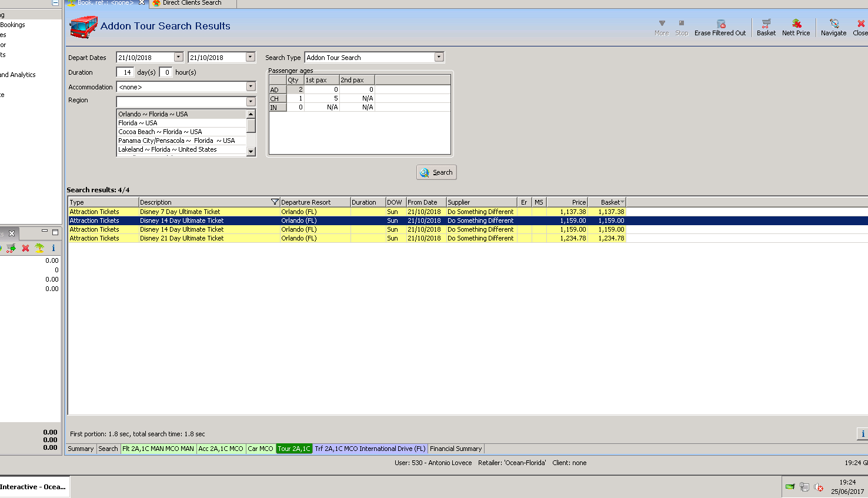Switch to Acc 2A,1C MCO tab
868x498 pixels.
tap(221, 449)
